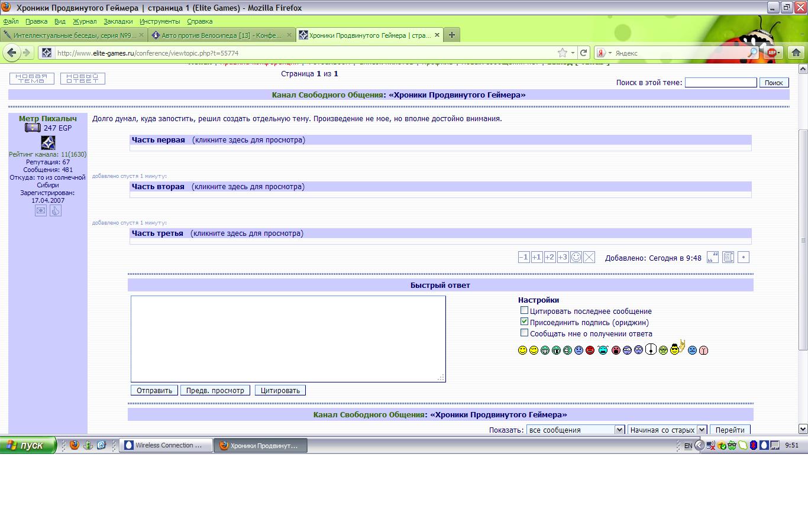Bookmark page with star icon
Viewport: 808px width, 532px height.
coord(563,53)
